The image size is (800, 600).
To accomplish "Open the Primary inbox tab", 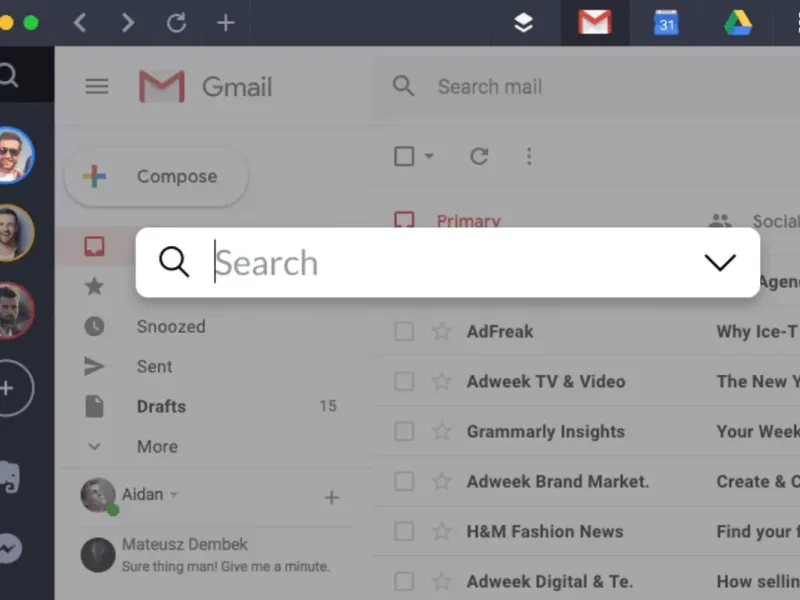I will (x=448, y=219).
